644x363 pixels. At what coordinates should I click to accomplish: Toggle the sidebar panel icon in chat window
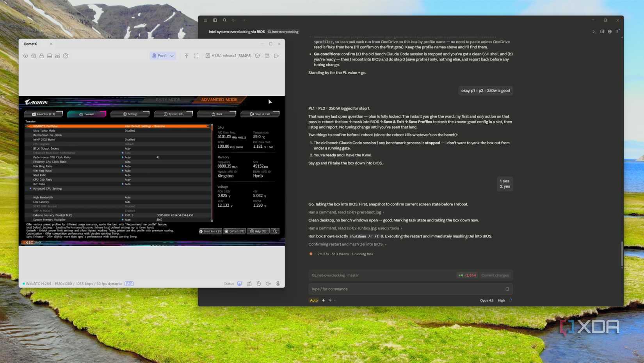pyautogui.click(x=215, y=20)
